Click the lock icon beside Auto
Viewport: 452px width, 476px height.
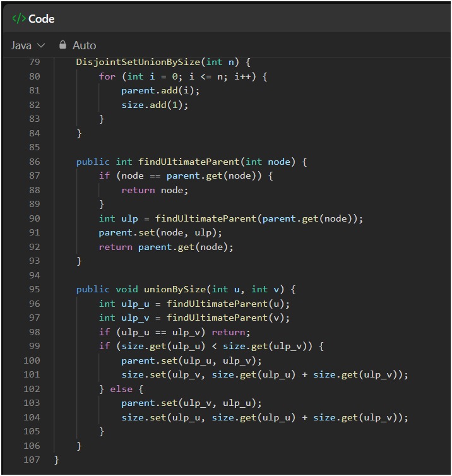[x=62, y=45]
